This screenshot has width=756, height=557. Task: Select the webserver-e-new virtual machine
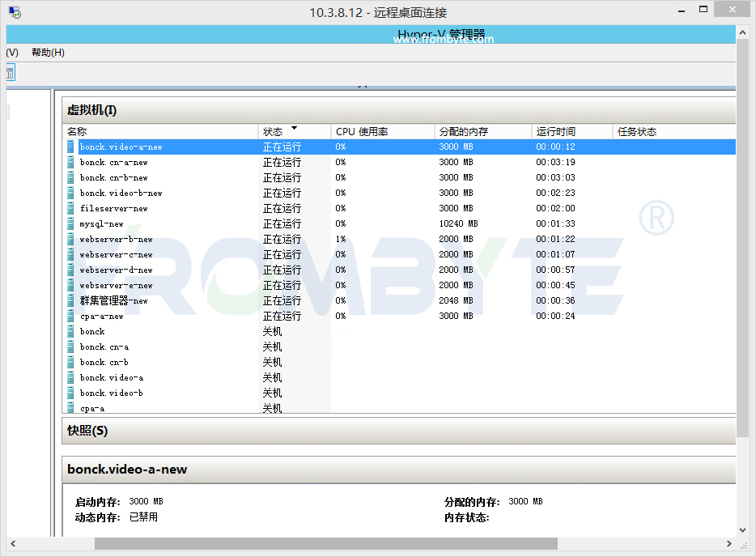point(399,286)
